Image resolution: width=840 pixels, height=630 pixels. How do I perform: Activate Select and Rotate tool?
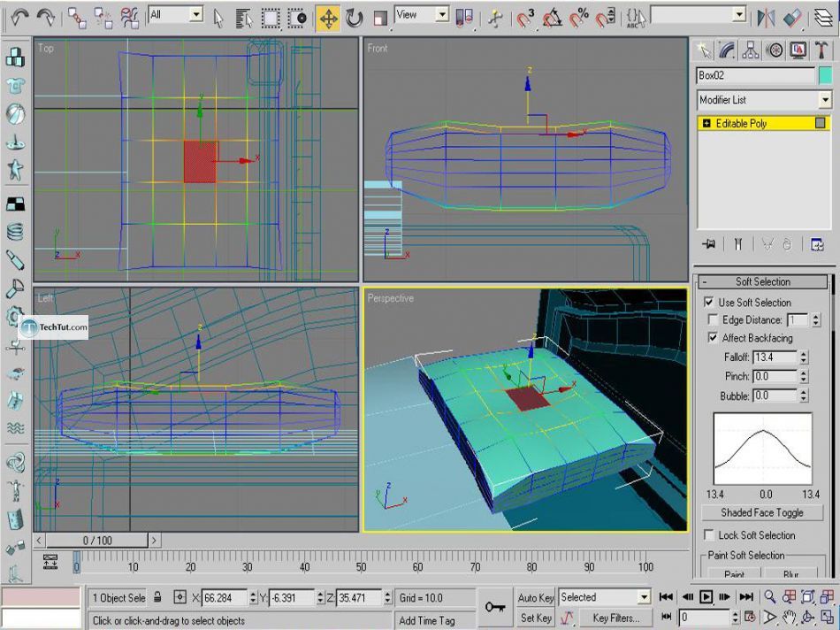354,19
